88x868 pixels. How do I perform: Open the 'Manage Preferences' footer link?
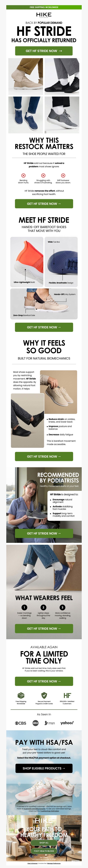tap(54, 863)
